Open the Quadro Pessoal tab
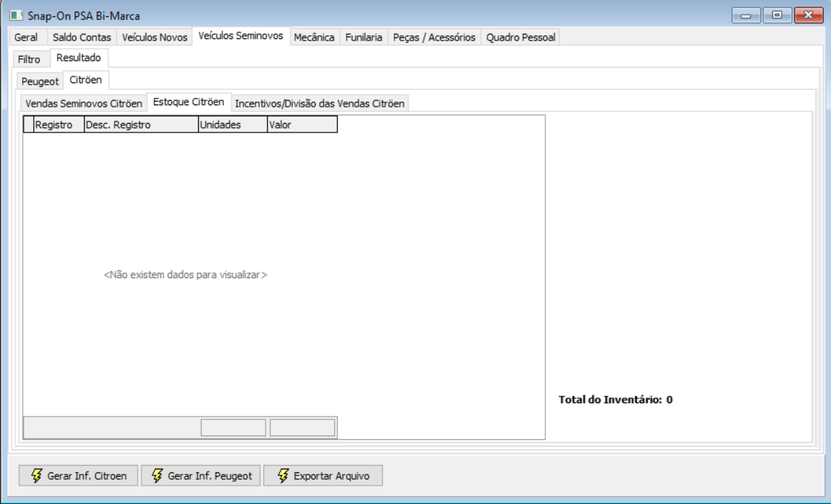831x504 pixels. click(521, 38)
